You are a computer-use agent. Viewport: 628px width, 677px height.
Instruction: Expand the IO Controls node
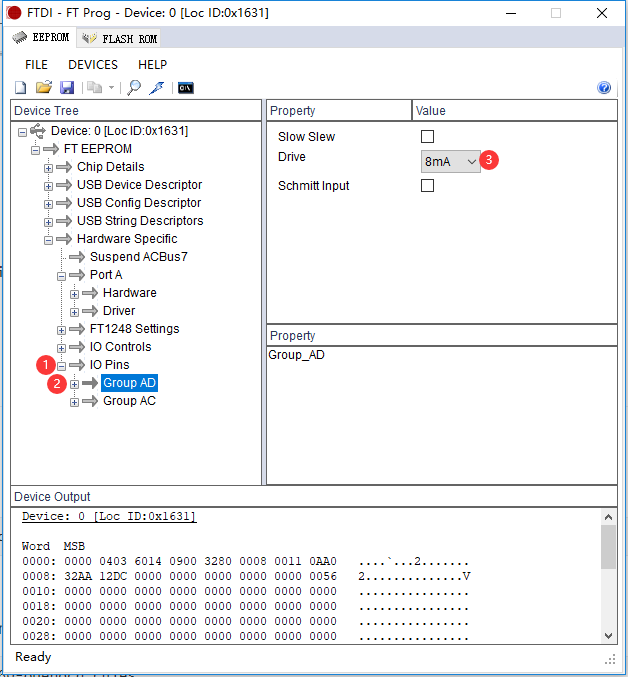[x=61, y=348]
